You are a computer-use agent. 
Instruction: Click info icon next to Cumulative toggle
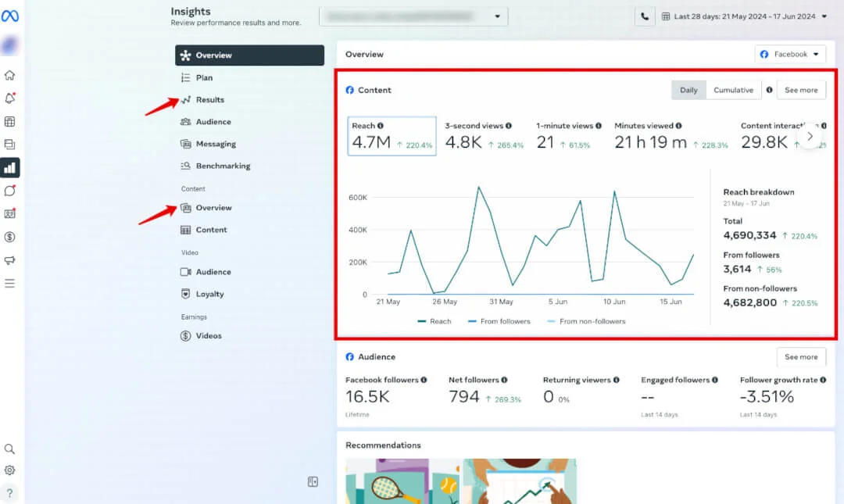coord(769,90)
